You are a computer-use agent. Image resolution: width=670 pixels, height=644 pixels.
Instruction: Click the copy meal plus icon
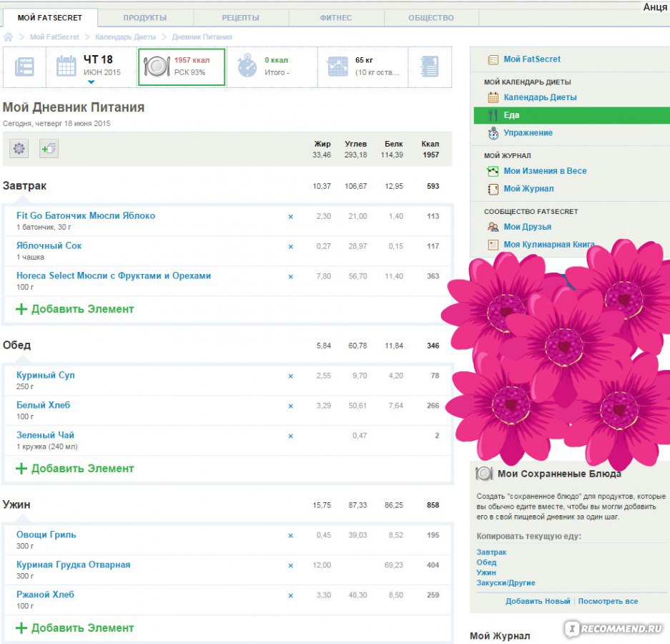49,149
